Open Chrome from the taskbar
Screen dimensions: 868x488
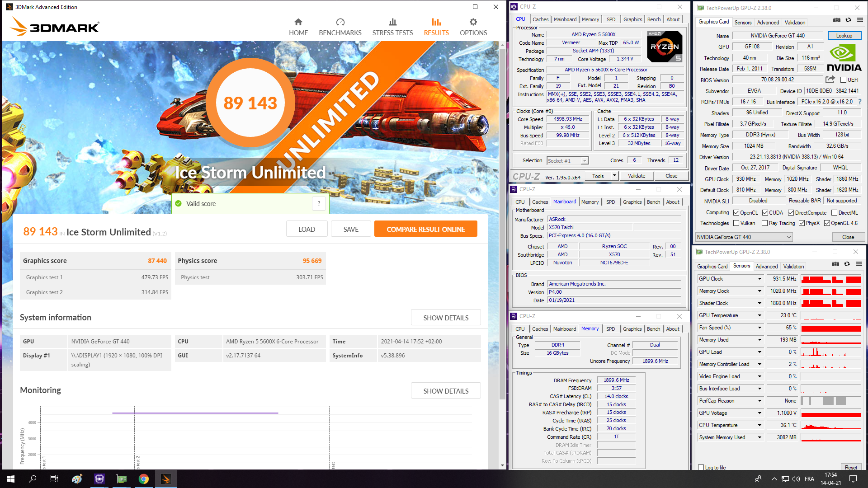[x=144, y=479]
